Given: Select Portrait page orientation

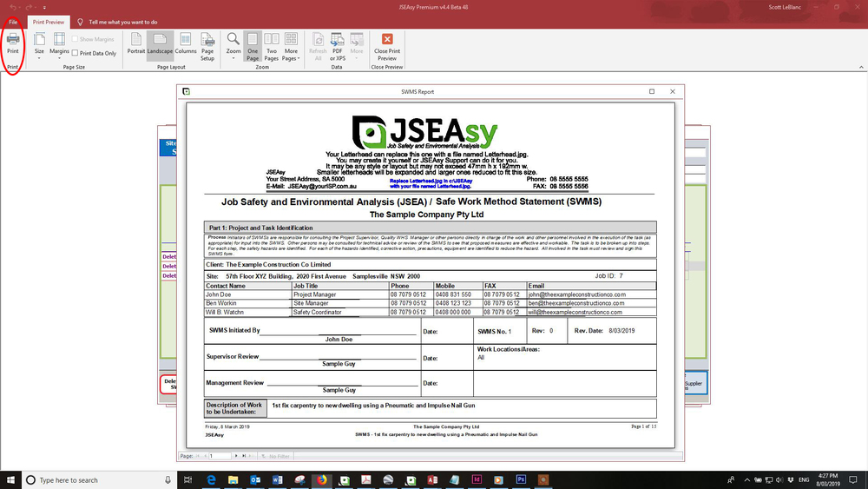Looking at the screenshot, I should pyautogui.click(x=136, y=43).
